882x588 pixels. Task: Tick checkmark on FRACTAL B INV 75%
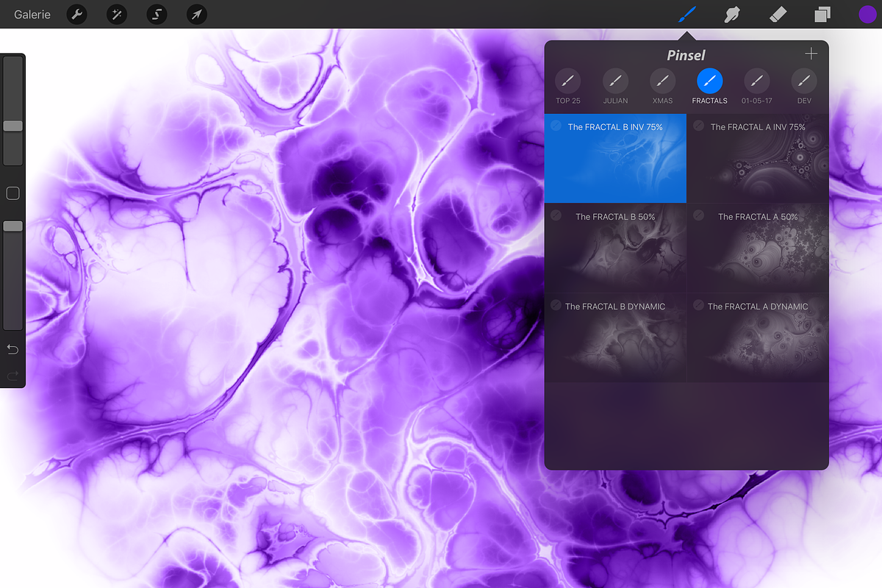[x=556, y=126]
